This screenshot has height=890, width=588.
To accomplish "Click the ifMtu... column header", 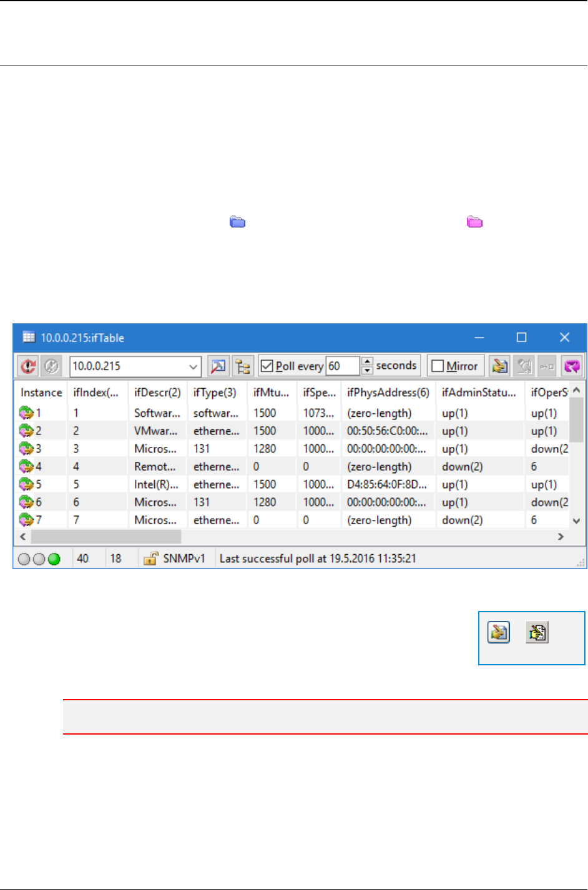I will (271, 392).
